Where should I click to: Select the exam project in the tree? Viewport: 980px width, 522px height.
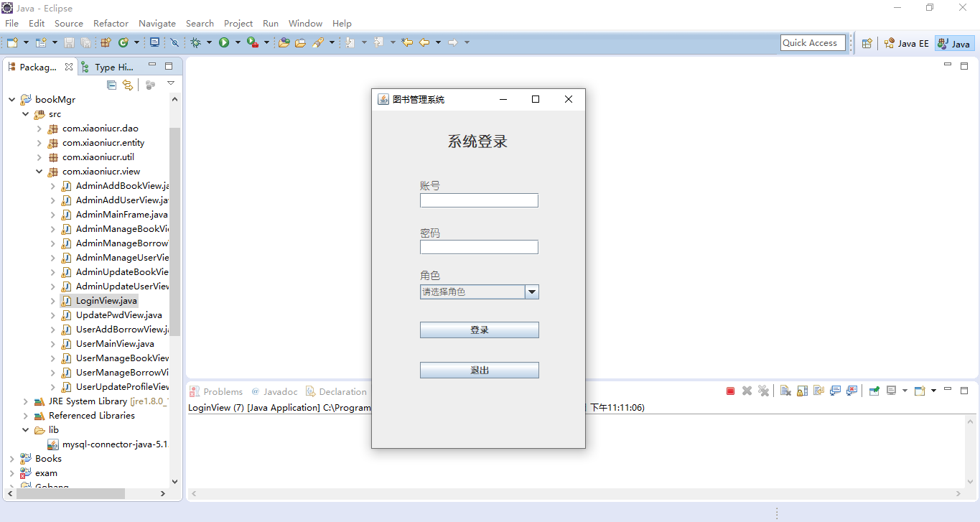(x=39, y=473)
